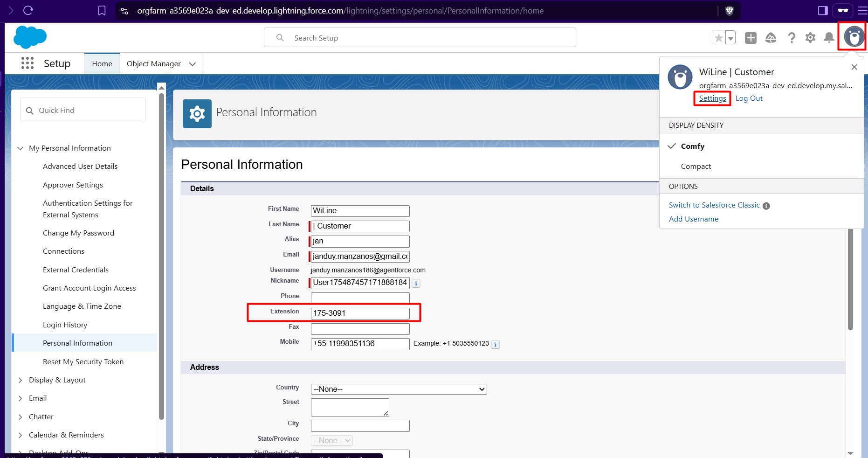Open the Help question mark icon
The height and width of the screenshot is (458, 868).
coord(791,38)
